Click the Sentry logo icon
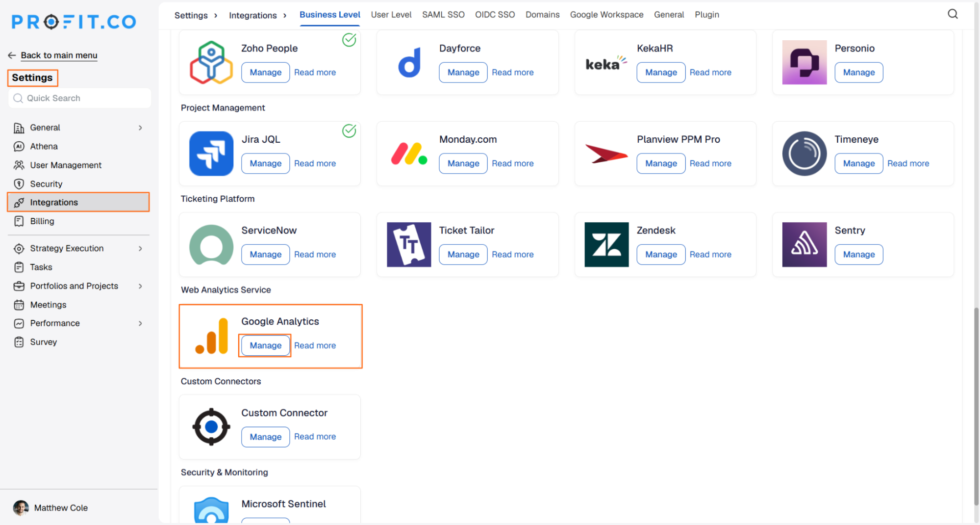980x525 pixels. coord(804,244)
